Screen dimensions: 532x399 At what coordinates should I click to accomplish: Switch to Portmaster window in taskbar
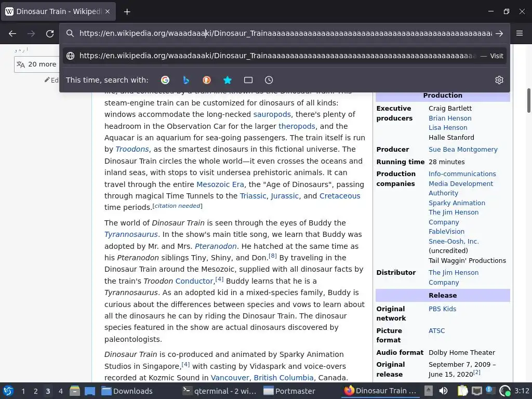click(x=289, y=391)
